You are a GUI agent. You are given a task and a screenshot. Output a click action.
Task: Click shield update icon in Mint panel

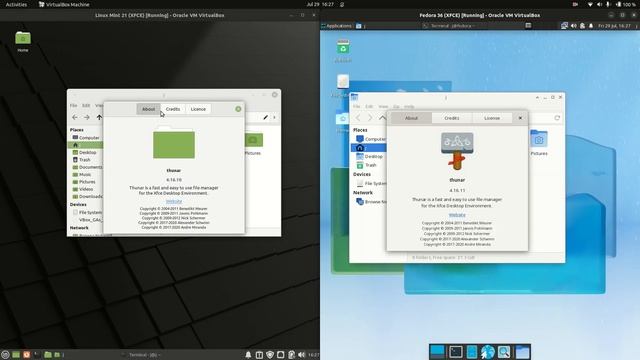tap(270, 355)
